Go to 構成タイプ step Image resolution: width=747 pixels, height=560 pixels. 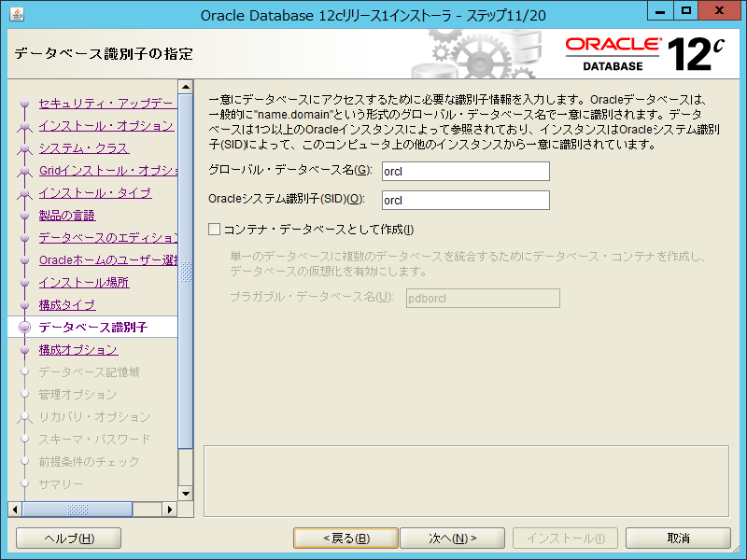67,305
